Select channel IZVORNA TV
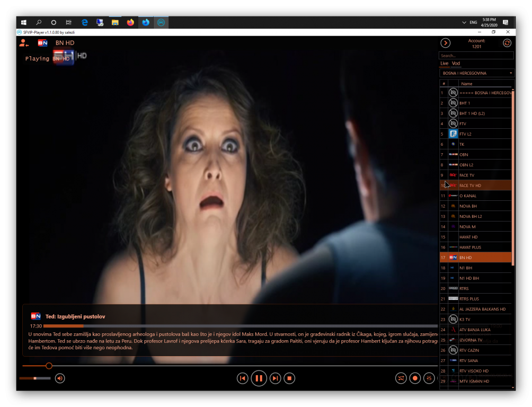Image resolution: width=532 pixels, height=407 pixels. click(x=475, y=340)
